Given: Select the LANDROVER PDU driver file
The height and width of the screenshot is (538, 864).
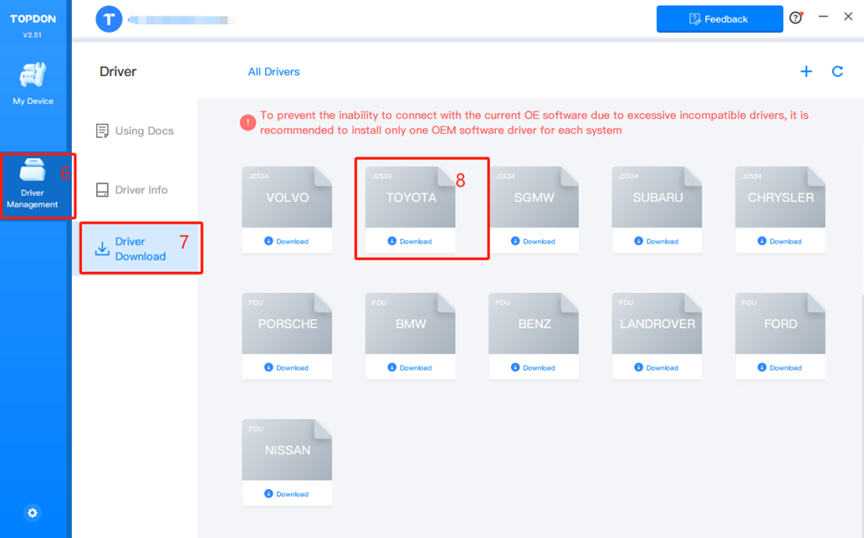Looking at the screenshot, I should (x=657, y=323).
